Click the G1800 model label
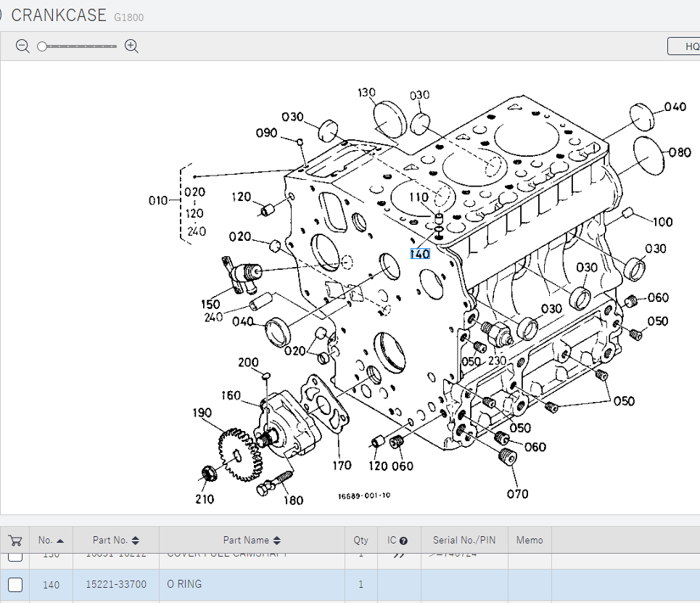The image size is (700, 603). pyautogui.click(x=128, y=17)
